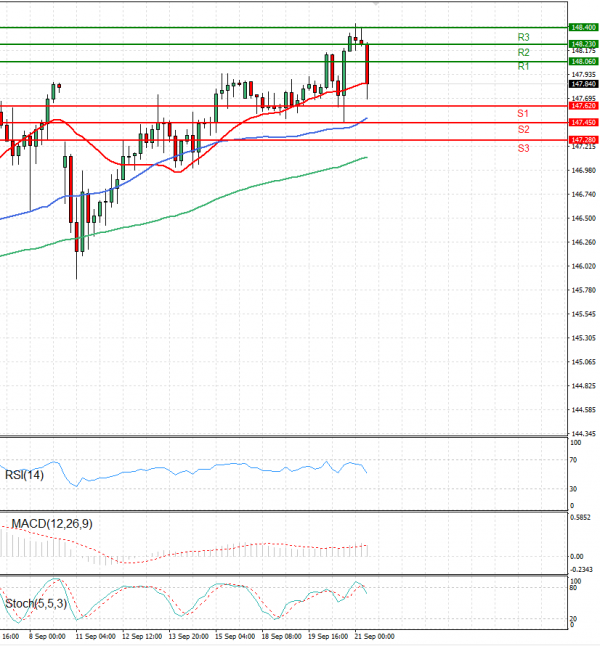Click the 19 Sep 16:00 time label

click(328, 637)
